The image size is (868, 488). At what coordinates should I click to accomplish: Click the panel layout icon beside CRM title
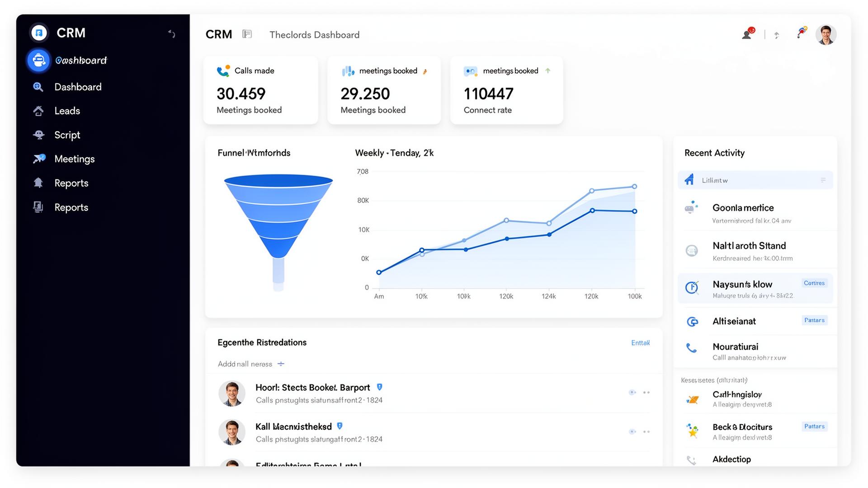tap(247, 34)
